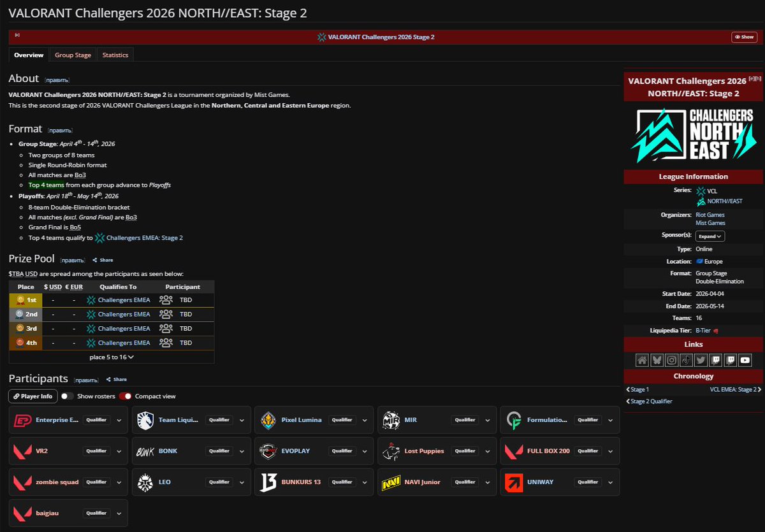Toggle the Compact view switch
This screenshot has width=765, height=532.
pos(126,396)
